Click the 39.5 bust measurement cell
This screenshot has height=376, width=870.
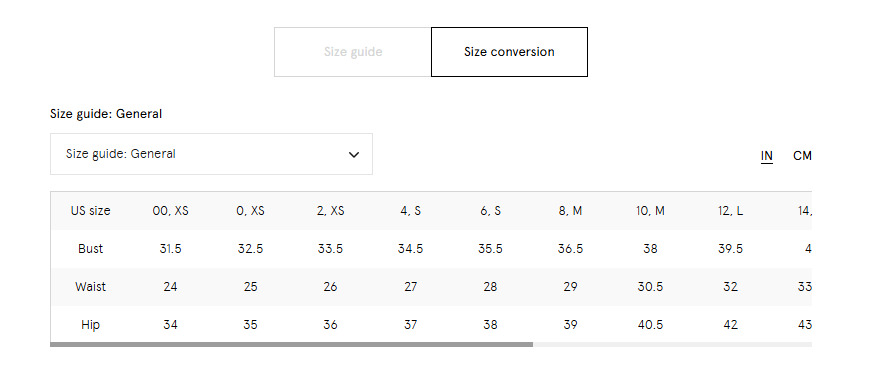click(730, 248)
